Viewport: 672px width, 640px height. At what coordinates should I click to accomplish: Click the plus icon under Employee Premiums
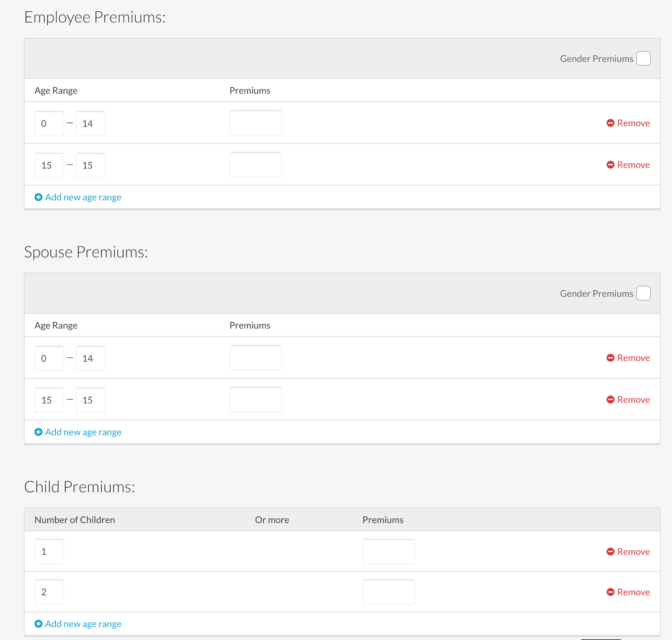pos(38,197)
